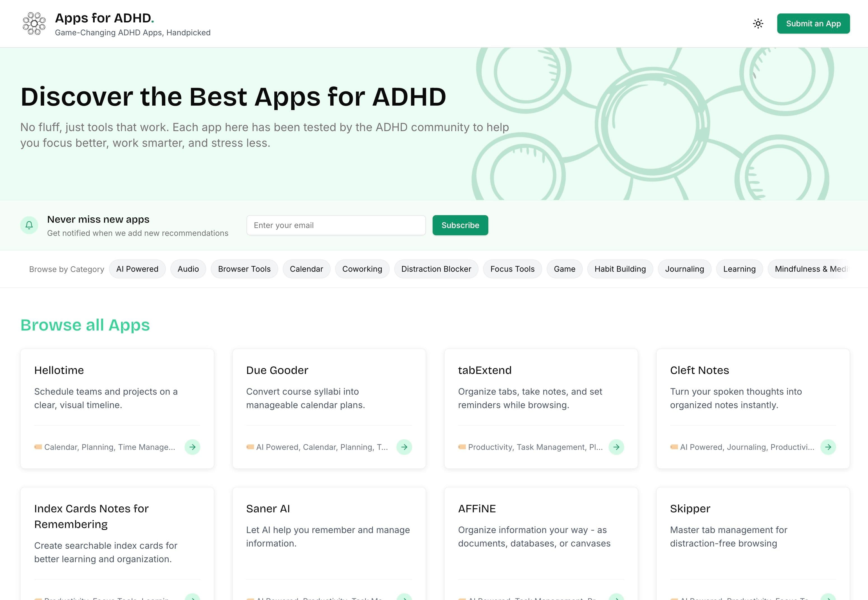The height and width of the screenshot is (600, 868).
Task: Click the 'Browse all Apps' heading
Action: (85, 325)
